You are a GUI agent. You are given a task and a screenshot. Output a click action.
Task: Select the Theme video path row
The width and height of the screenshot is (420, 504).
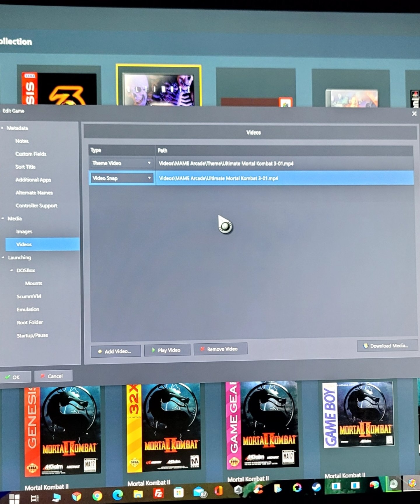click(x=285, y=163)
